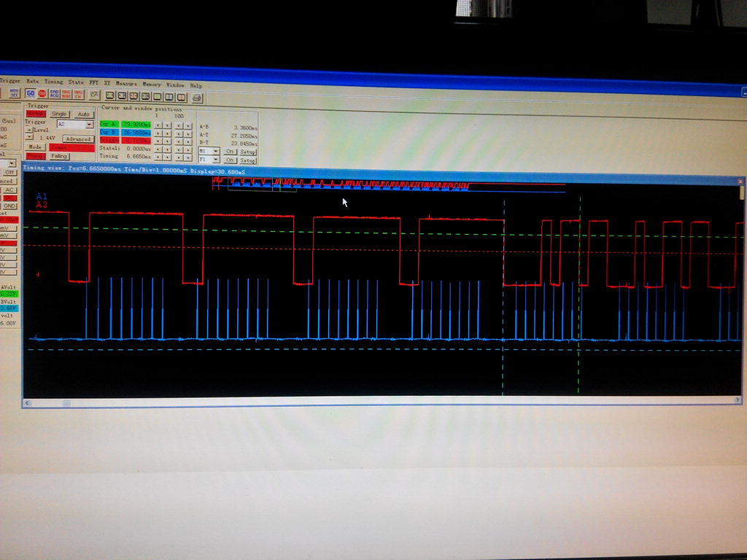Viewport: 747px width, 560px height.
Task: Click the trigger Mode button
Action: (35, 147)
